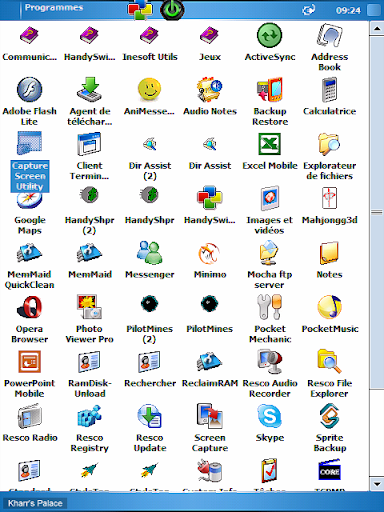Open the Jeux folder
This screenshot has height=512, width=384.
209,36
